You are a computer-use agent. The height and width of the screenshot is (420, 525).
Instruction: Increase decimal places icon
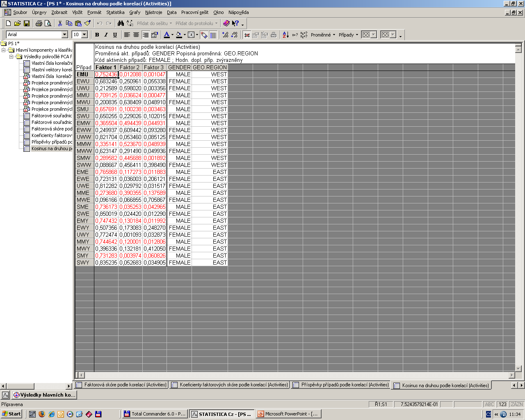click(x=225, y=35)
